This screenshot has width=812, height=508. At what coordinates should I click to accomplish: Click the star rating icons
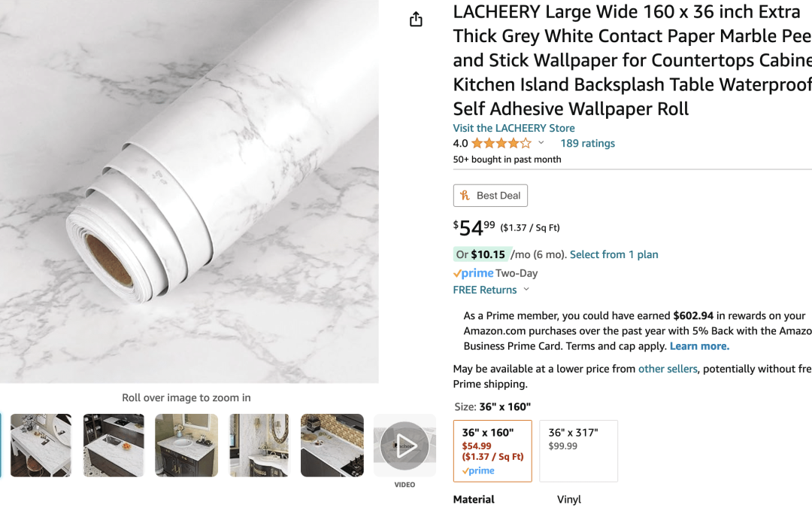(x=501, y=143)
